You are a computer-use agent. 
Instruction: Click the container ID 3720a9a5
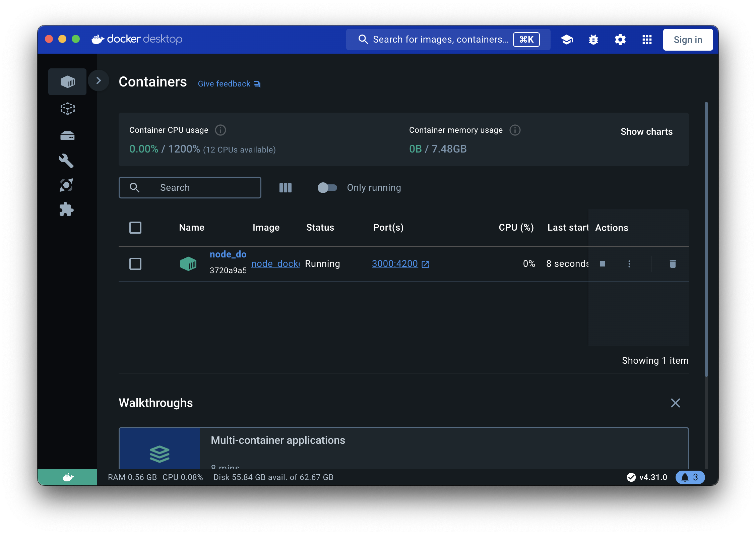click(x=228, y=271)
